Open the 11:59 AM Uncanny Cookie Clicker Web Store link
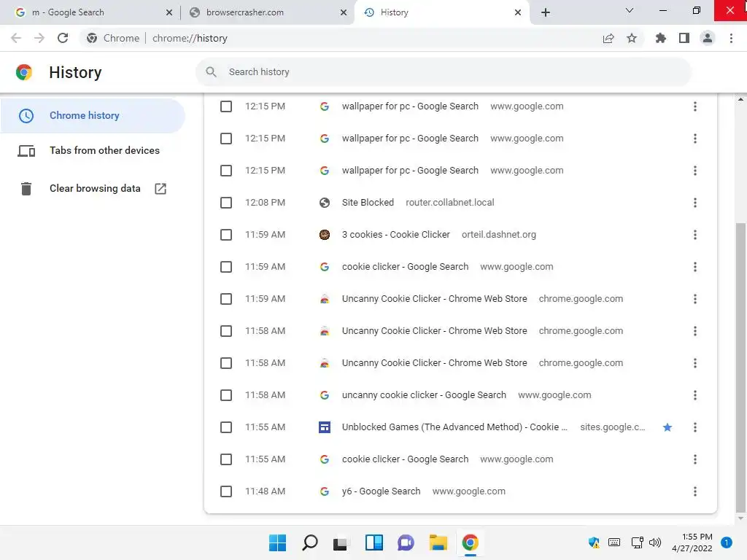This screenshot has width=747, height=560. 435,298
